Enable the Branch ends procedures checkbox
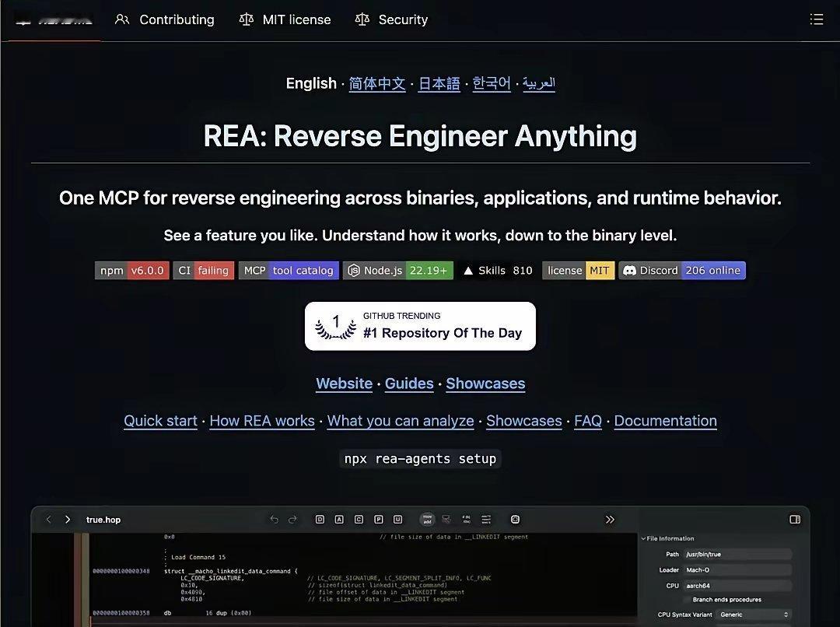Image resolution: width=840 pixels, height=627 pixels. [x=688, y=600]
